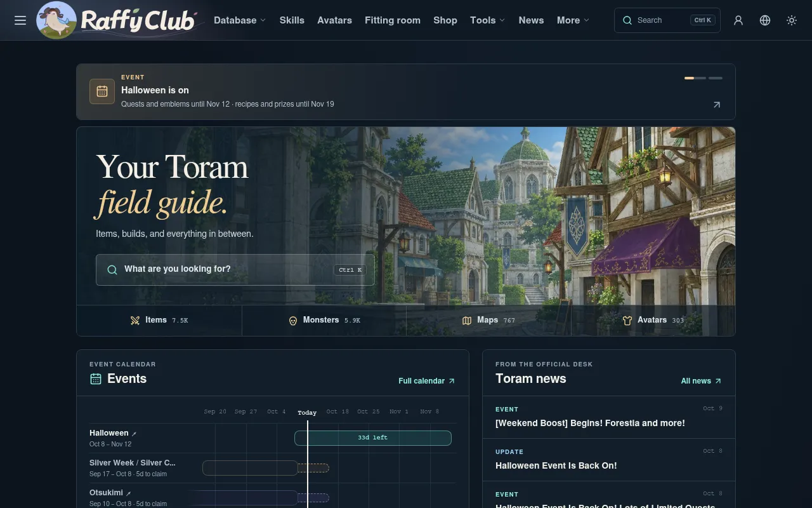Click the Items crossed-swords icon

[135, 321]
